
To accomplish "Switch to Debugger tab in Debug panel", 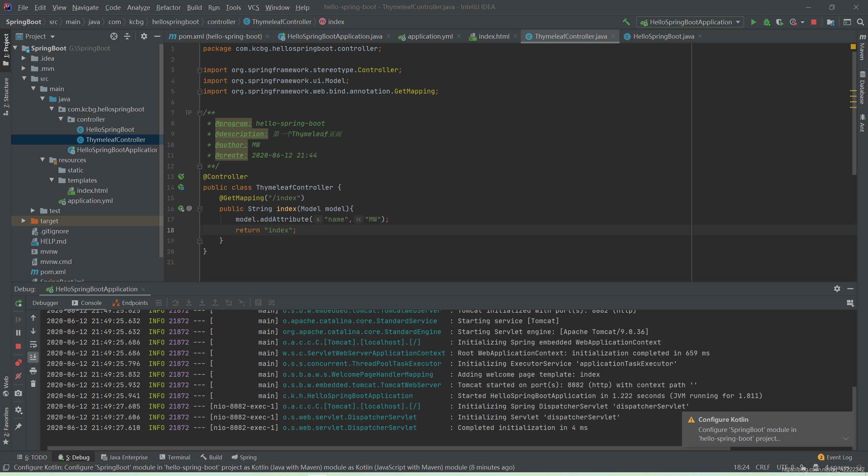I will click(x=45, y=303).
